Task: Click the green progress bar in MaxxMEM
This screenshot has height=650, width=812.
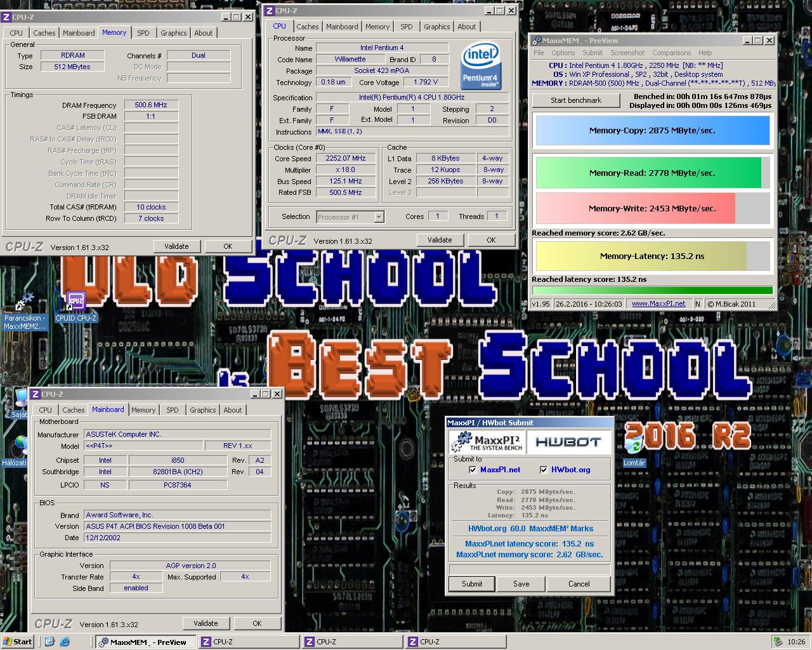Action: [653, 291]
